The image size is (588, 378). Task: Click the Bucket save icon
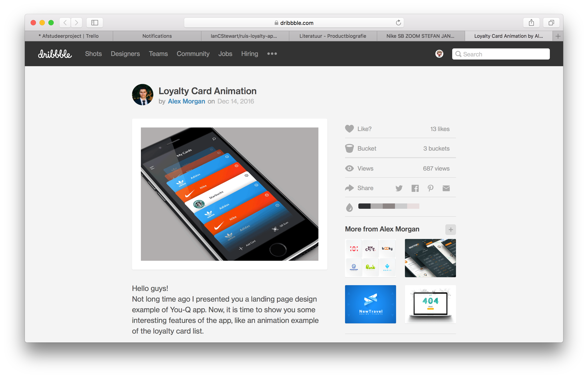click(x=349, y=148)
